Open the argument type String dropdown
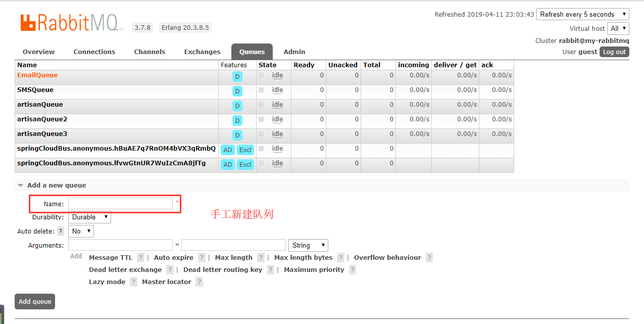This screenshot has height=324, width=644. click(x=308, y=245)
